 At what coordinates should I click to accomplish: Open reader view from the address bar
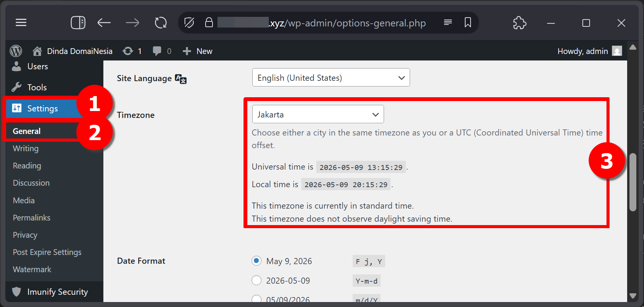[x=448, y=23]
